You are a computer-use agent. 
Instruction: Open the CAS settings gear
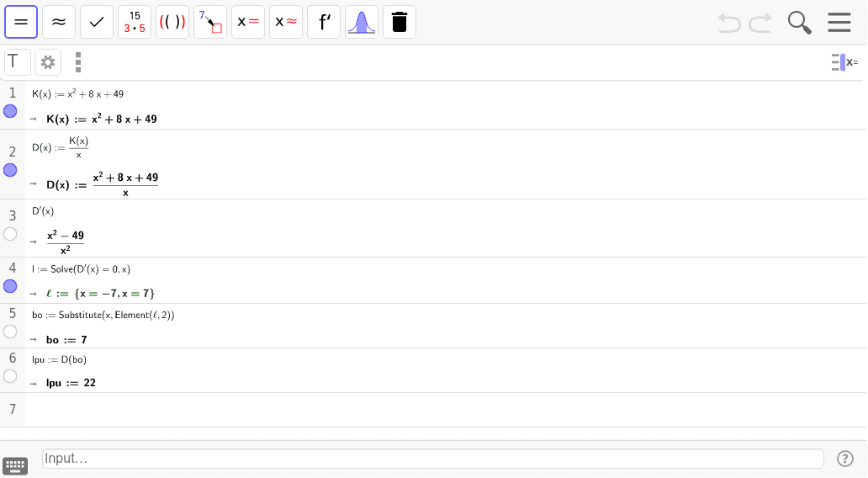(x=48, y=62)
